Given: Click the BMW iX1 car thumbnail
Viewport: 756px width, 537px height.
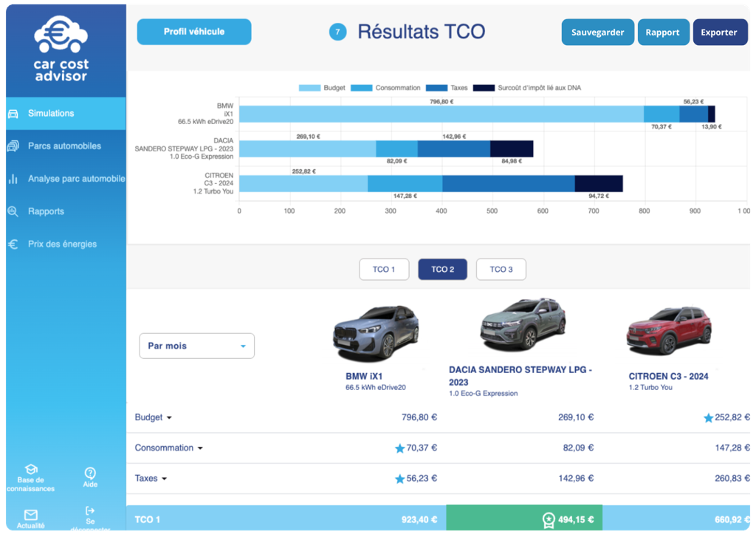Looking at the screenshot, I should 376,333.
